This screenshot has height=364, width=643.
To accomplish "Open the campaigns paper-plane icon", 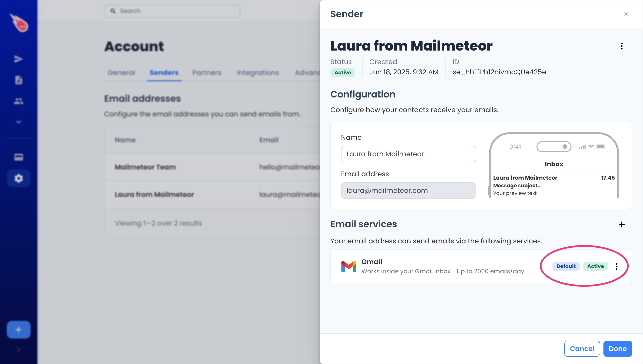I will point(18,59).
